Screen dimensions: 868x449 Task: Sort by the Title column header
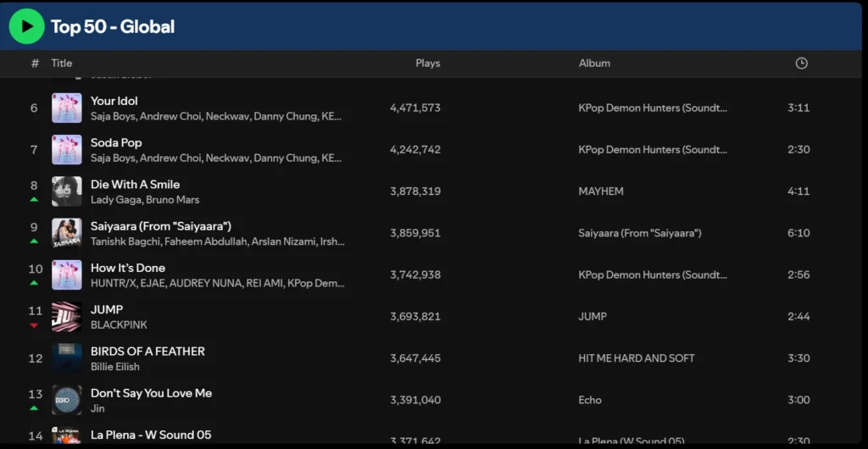click(x=61, y=64)
